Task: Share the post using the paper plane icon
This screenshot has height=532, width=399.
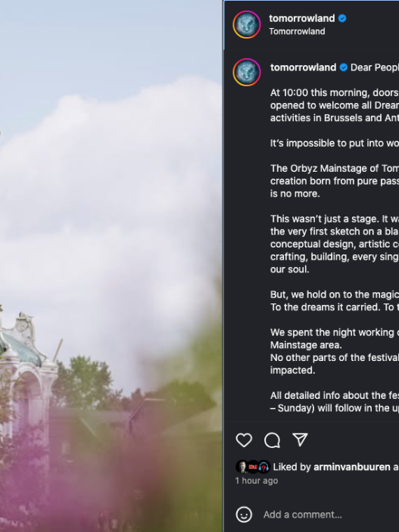Action: point(300,440)
